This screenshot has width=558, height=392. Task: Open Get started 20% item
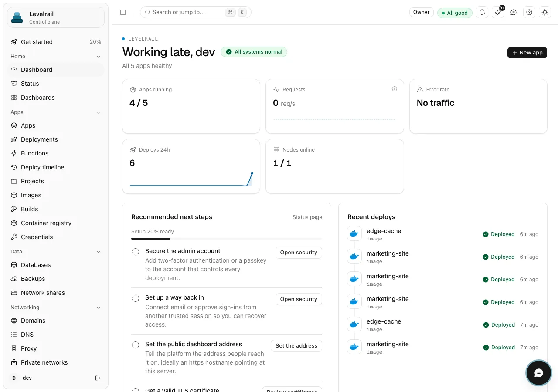pyautogui.click(x=56, y=42)
